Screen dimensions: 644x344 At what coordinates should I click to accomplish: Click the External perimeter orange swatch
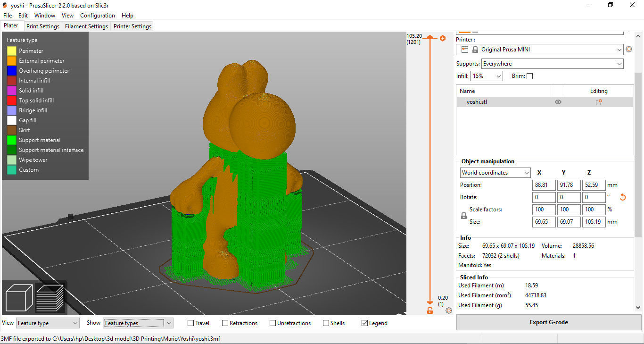[x=11, y=61]
